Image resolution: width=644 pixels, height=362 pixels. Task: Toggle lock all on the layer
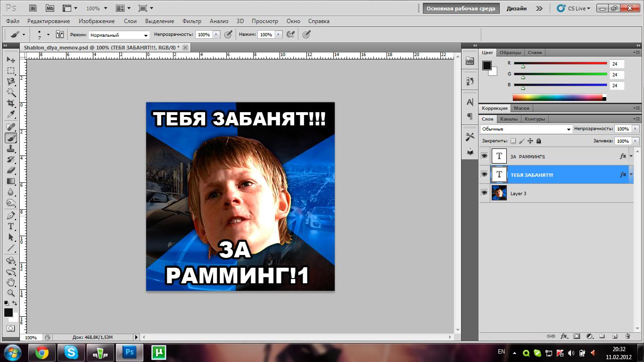click(539, 141)
